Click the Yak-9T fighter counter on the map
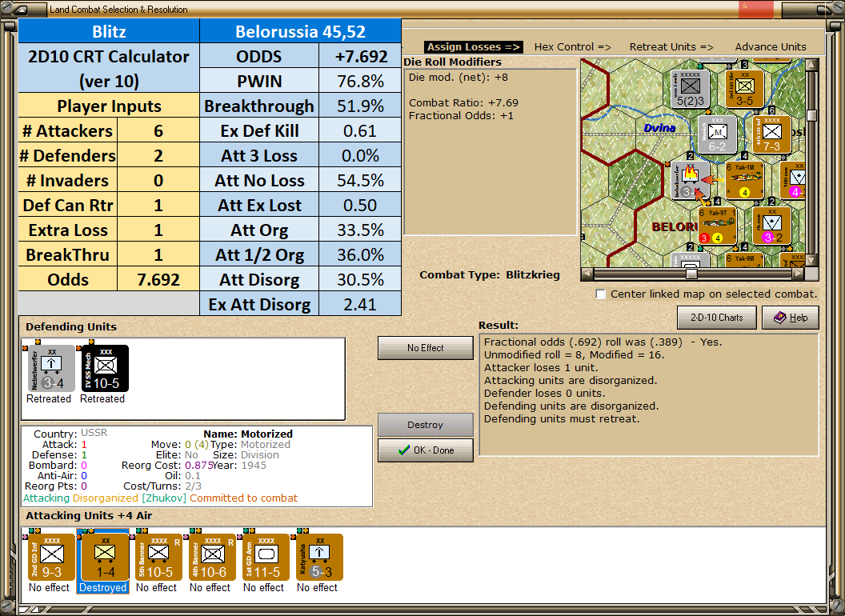Viewport: 845px width, 616px height. (717, 226)
